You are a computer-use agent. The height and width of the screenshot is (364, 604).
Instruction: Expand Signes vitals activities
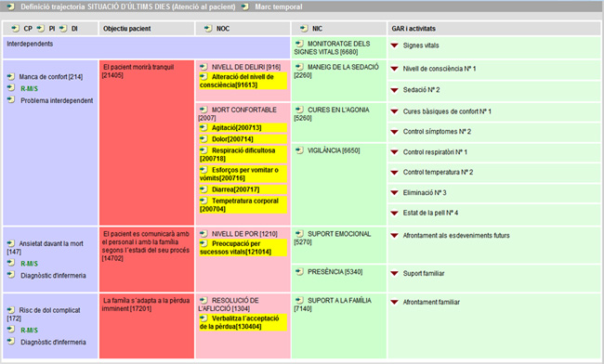pyautogui.click(x=394, y=45)
